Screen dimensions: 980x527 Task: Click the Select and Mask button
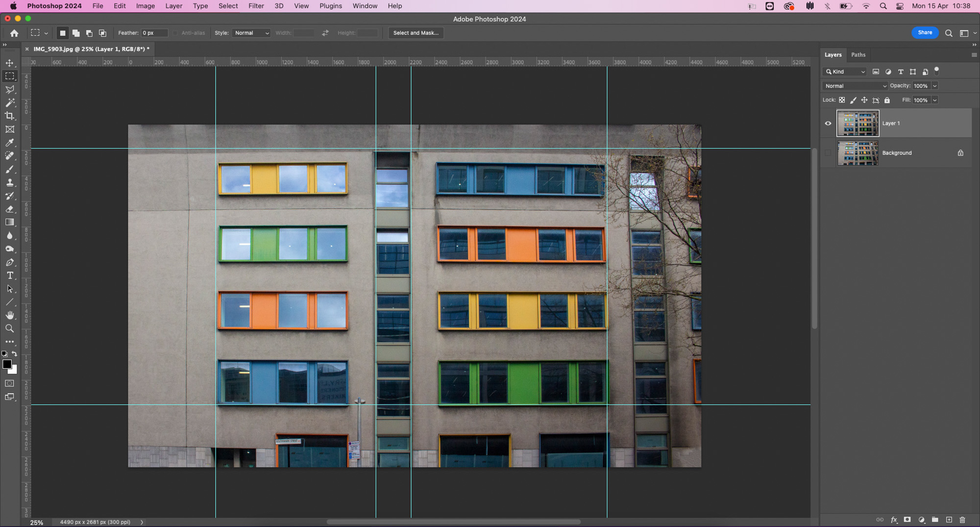[416, 33]
